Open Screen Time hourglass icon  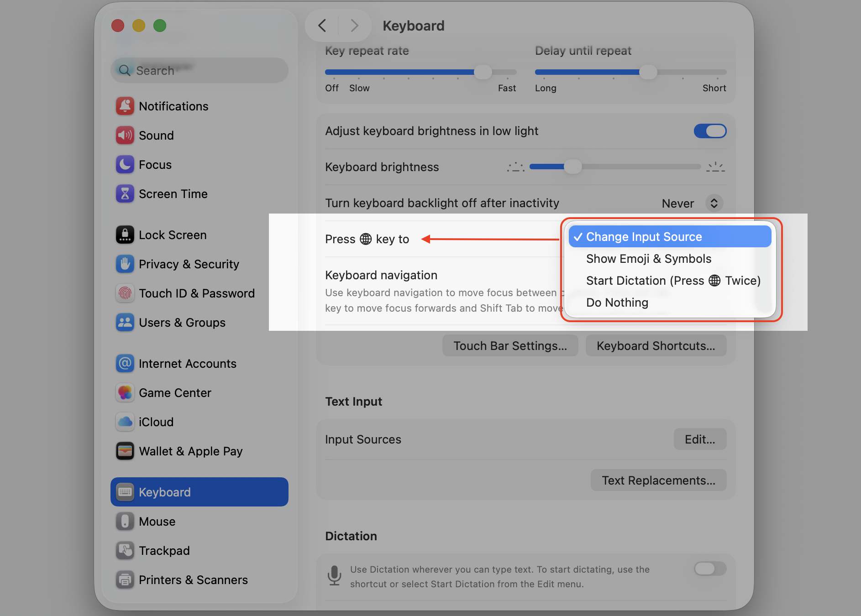[x=125, y=193]
